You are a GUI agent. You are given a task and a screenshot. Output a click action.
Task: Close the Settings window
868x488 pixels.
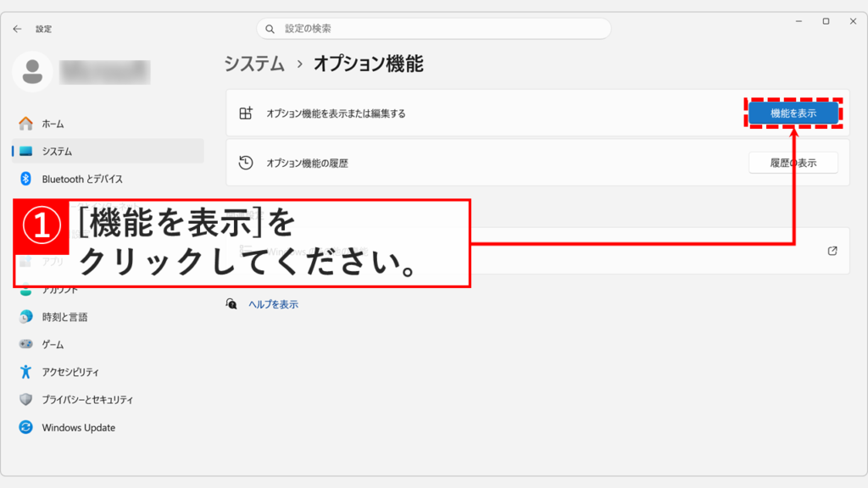pyautogui.click(x=853, y=21)
